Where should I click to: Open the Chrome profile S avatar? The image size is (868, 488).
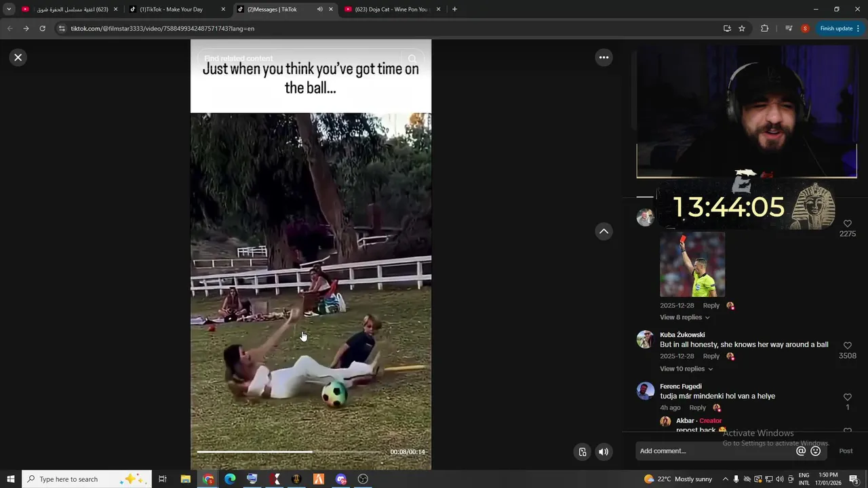pos(805,28)
